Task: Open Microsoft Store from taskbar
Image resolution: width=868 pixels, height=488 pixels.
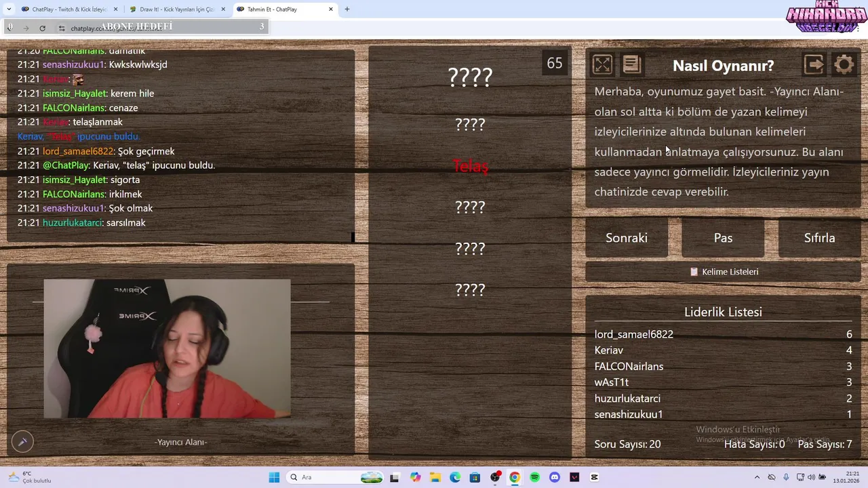Action: click(475, 477)
